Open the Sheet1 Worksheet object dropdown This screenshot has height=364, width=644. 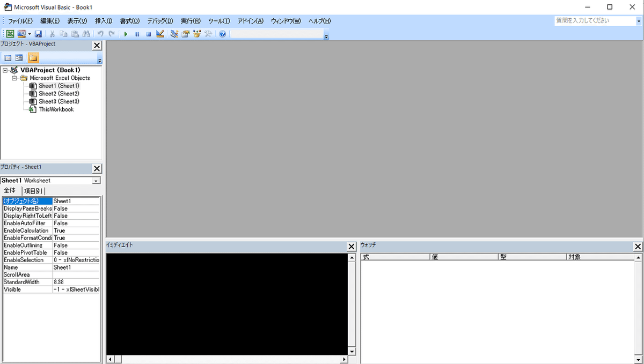(x=97, y=181)
